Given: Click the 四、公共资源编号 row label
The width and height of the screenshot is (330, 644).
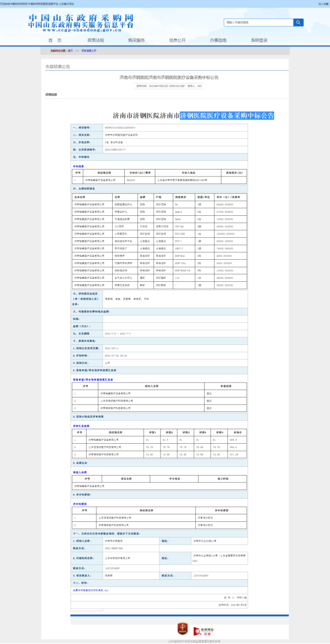Looking at the screenshot, I should 84,149.
